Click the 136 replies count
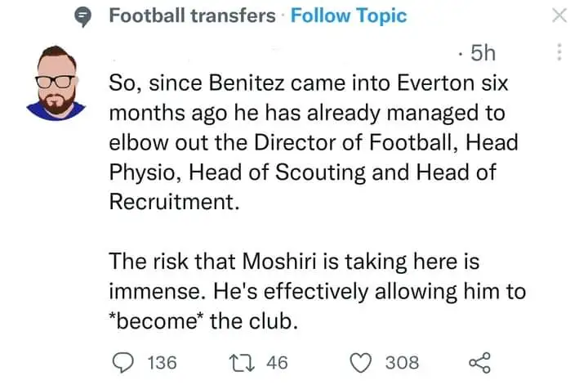The width and height of the screenshot is (588, 385). tap(162, 362)
